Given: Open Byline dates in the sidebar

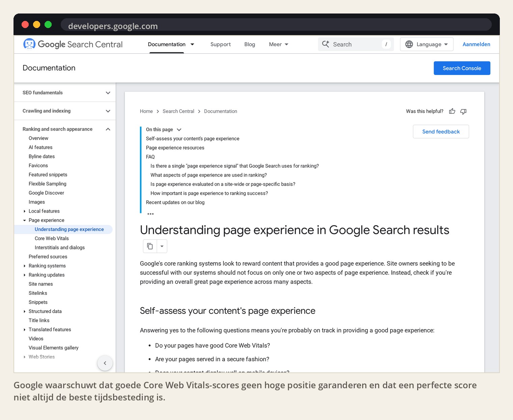Looking at the screenshot, I should click(42, 156).
